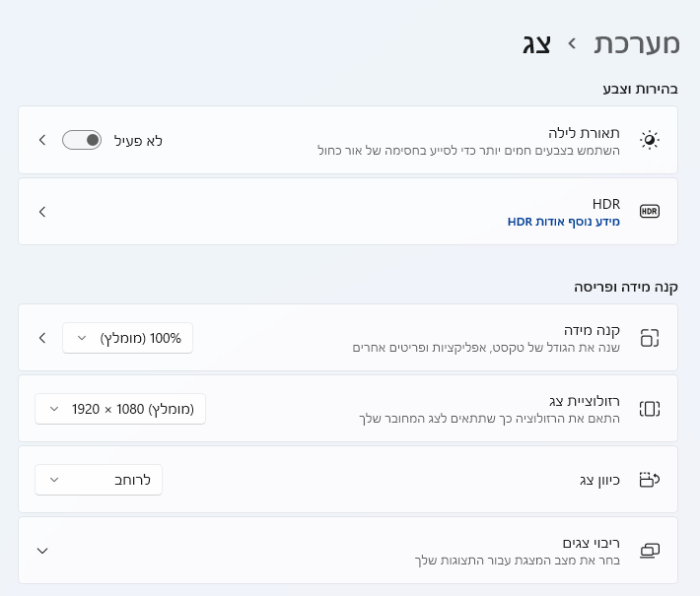Open the 1920 × 1080 resolution dropdown
This screenshot has height=596, width=700.
pyautogui.click(x=120, y=408)
